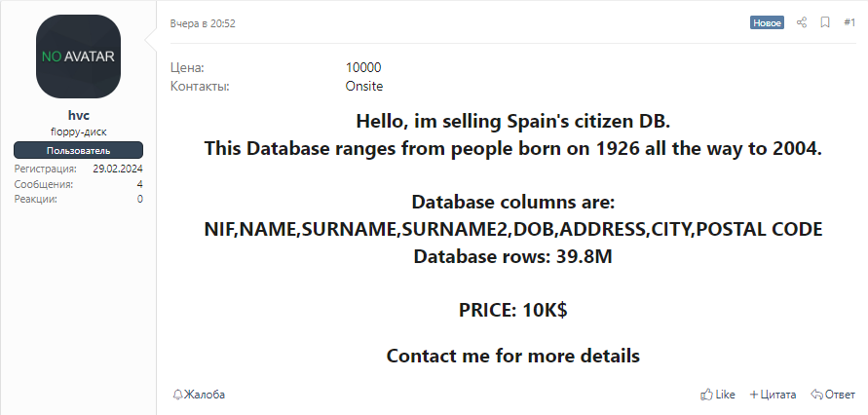Click the Пользователь user banner
This screenshot has width=868, height=415.
(79, 150)
